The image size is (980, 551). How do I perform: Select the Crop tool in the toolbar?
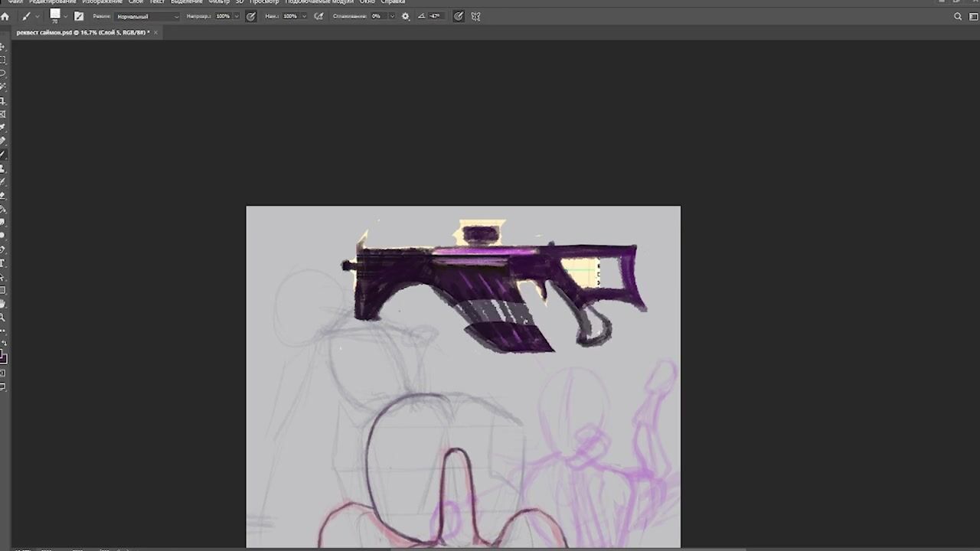[x=3, y=100]
